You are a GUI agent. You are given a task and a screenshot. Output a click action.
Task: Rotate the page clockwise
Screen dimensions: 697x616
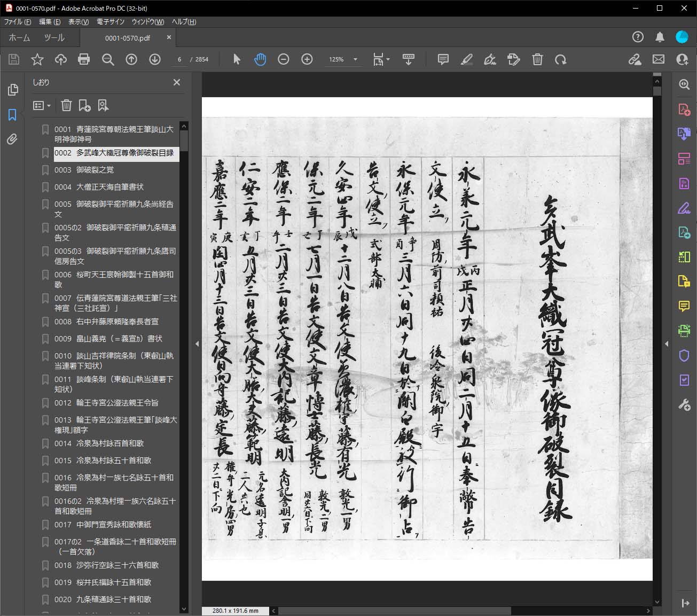560,59
